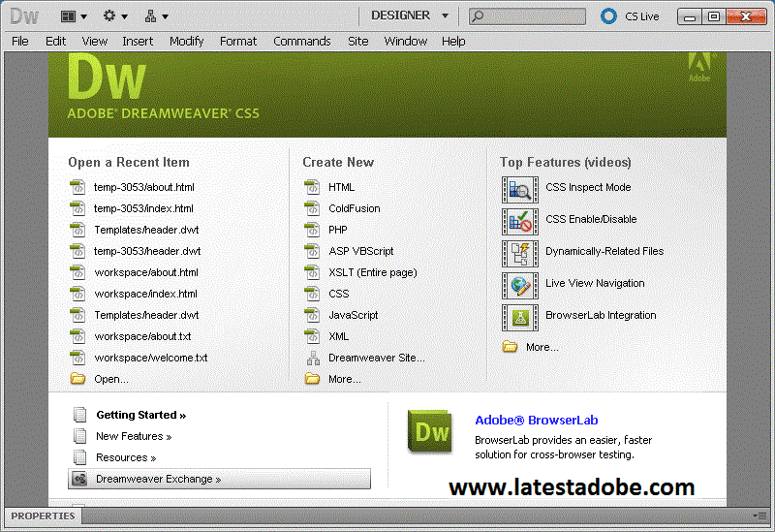Viewport: 775px width, 532px height.
Task: Open recent file workspace/welcome.txt
Action: [x=151, y=358]
